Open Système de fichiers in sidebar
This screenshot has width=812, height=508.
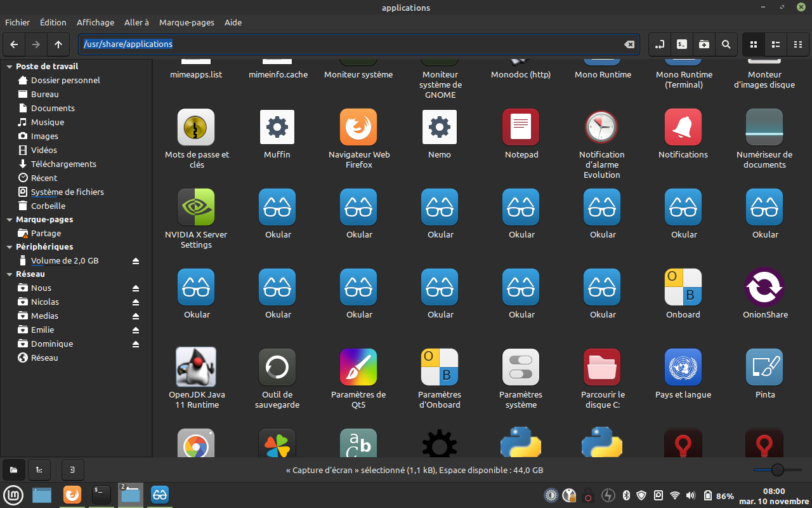(67, 192)
